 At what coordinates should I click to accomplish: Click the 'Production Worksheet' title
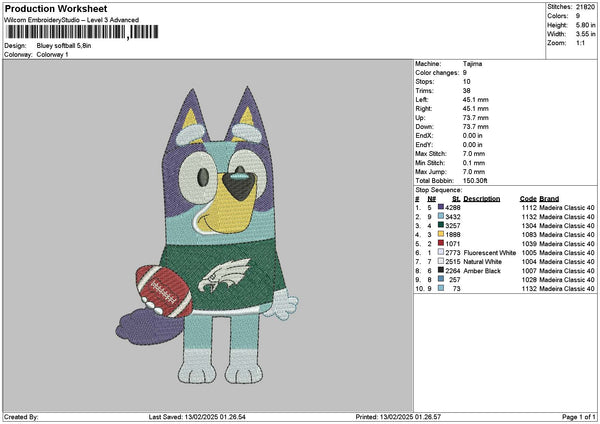point(56,8)
